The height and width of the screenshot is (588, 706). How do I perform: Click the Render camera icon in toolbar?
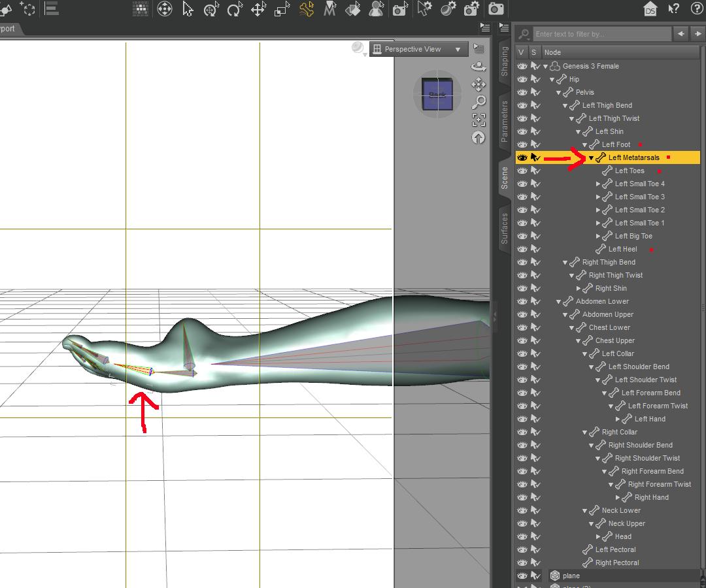coord(496,9)
